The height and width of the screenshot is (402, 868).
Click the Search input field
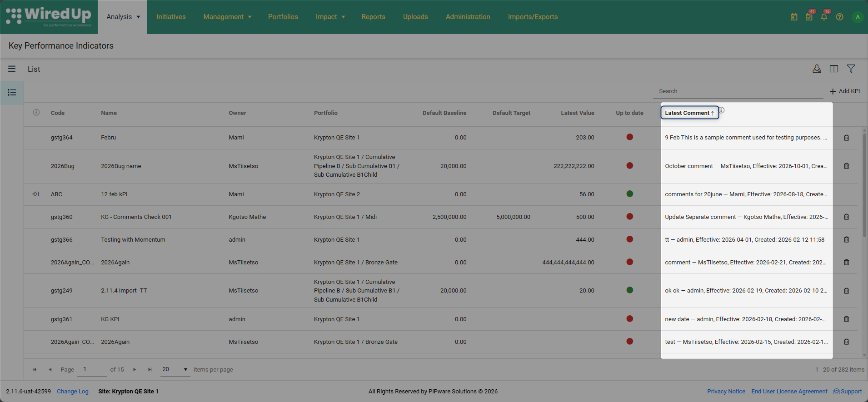point(738,91)
